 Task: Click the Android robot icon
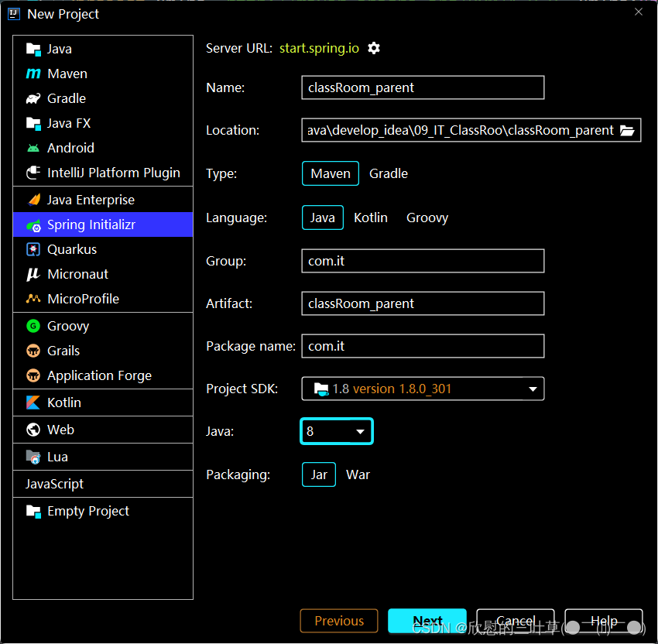coord(33,148)
